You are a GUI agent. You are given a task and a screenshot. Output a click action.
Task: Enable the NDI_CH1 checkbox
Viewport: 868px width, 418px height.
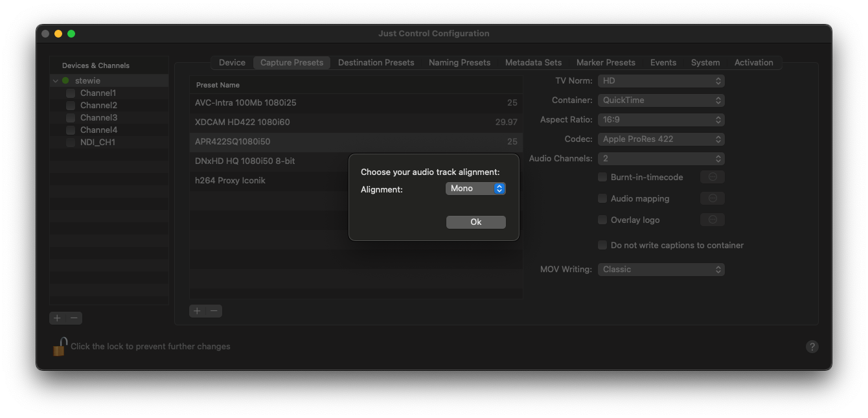tap(71, 143)
